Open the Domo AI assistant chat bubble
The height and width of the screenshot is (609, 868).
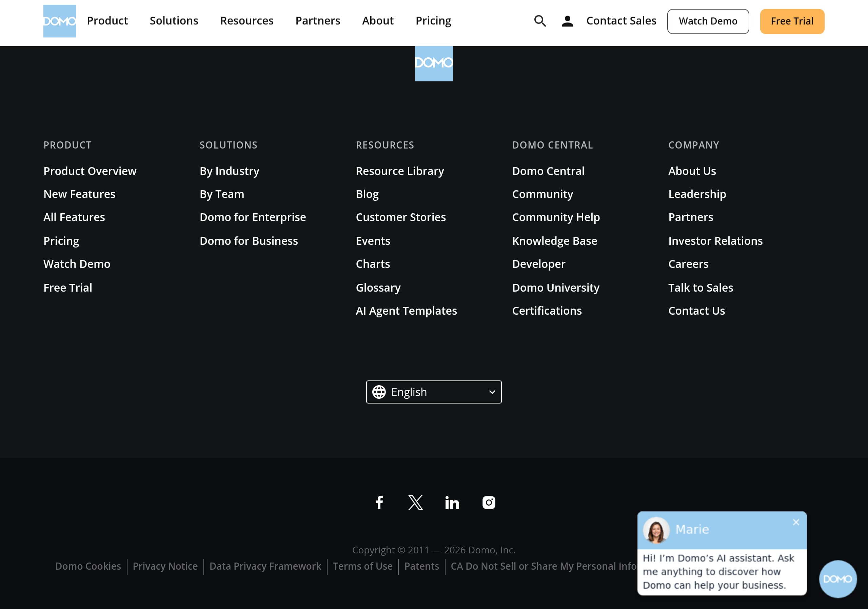838,579
